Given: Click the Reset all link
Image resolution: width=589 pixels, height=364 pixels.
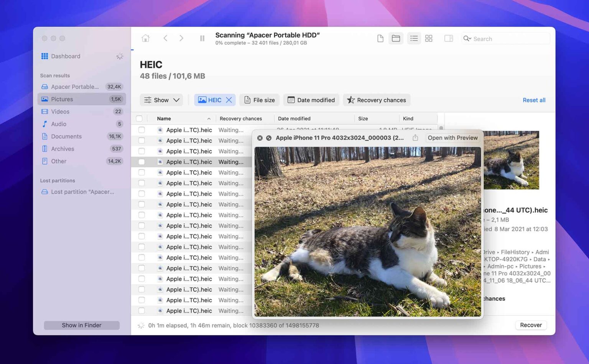Looking at the screenshot, I should click(534, 100).
